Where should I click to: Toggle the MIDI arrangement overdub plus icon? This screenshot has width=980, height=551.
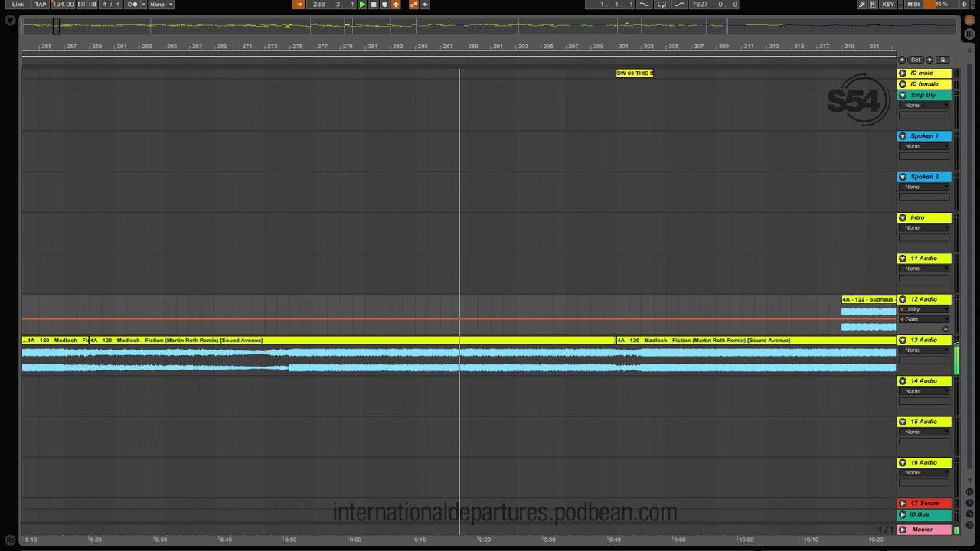[396, 5]
